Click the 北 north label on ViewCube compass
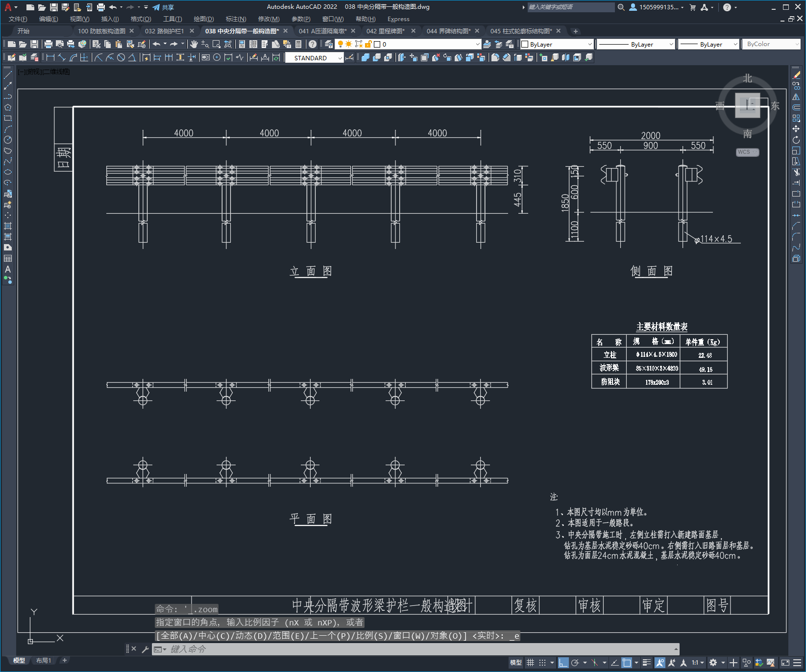 click(x=747, y=78)
